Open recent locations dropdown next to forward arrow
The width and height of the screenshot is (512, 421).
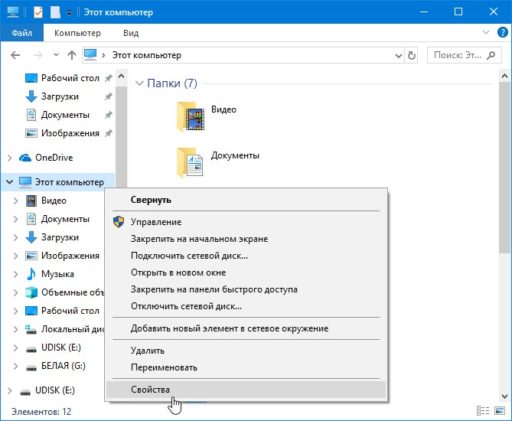click(56, 55)
